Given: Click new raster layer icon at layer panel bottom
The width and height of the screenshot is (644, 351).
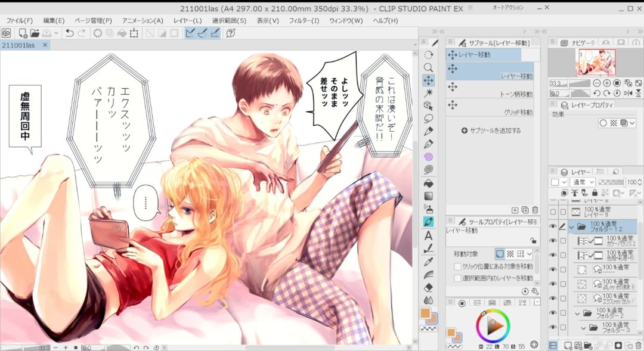Looking at the screenshot, I should click(568, 346).
